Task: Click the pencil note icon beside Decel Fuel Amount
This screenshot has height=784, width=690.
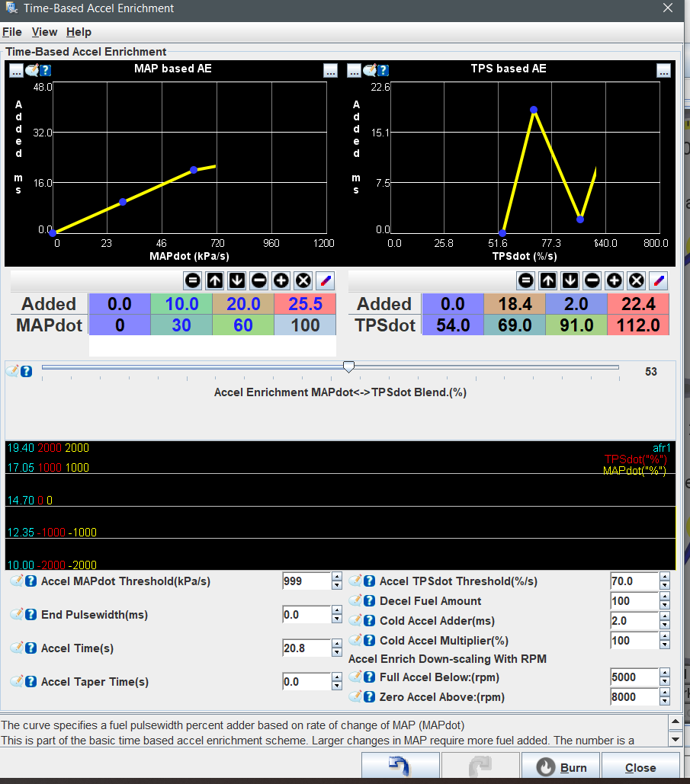Action: click(x=355, y=600)
